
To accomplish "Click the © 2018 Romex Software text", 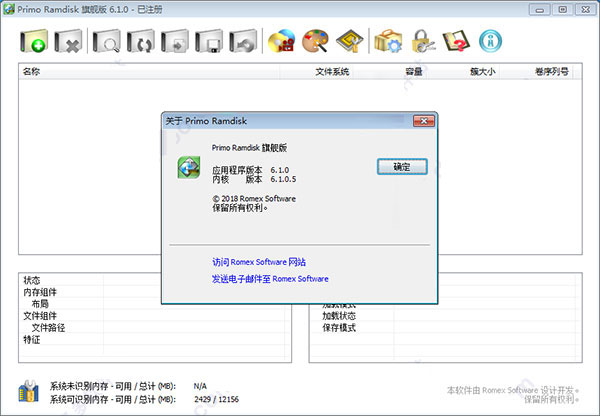I will [254, 199].
